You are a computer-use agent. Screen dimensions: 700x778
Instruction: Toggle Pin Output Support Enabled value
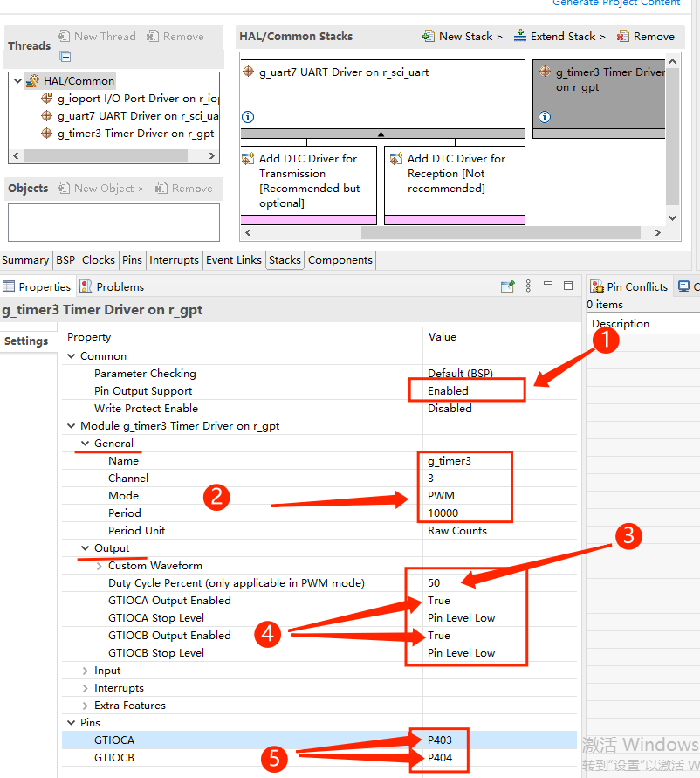(448, 391)
